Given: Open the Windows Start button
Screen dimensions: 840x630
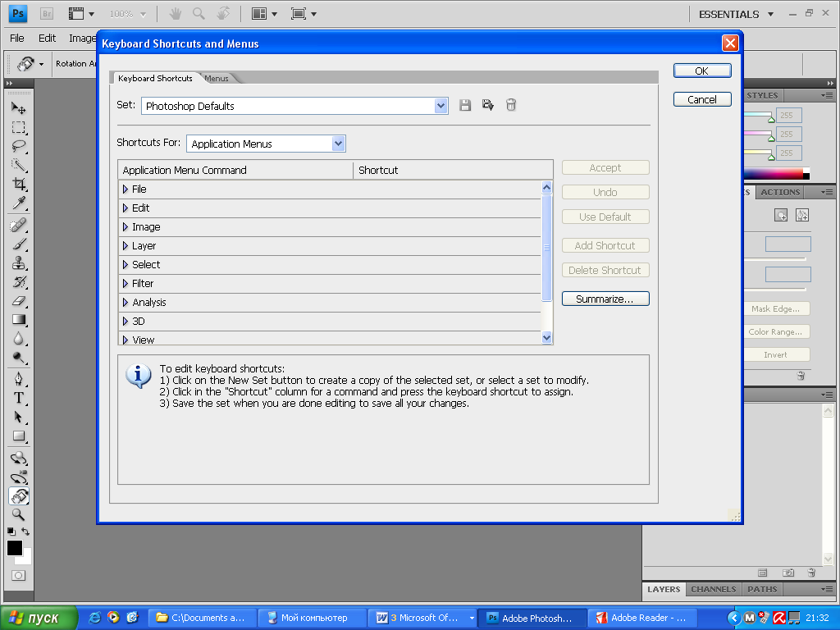Looking at the screenshot, I should [38, 619].
